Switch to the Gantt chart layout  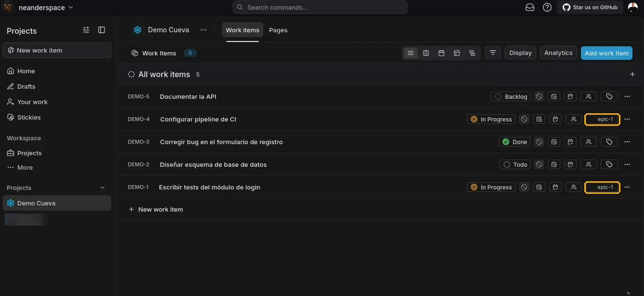[472, 53]
